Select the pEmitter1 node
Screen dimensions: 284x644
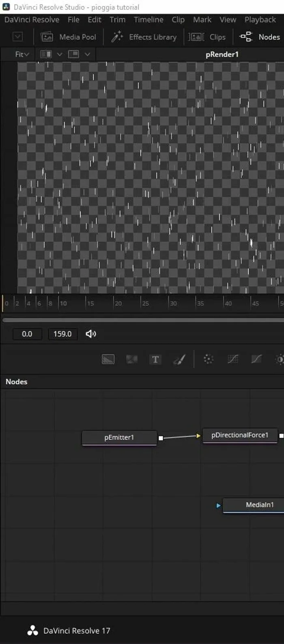(x=119, y=437)
